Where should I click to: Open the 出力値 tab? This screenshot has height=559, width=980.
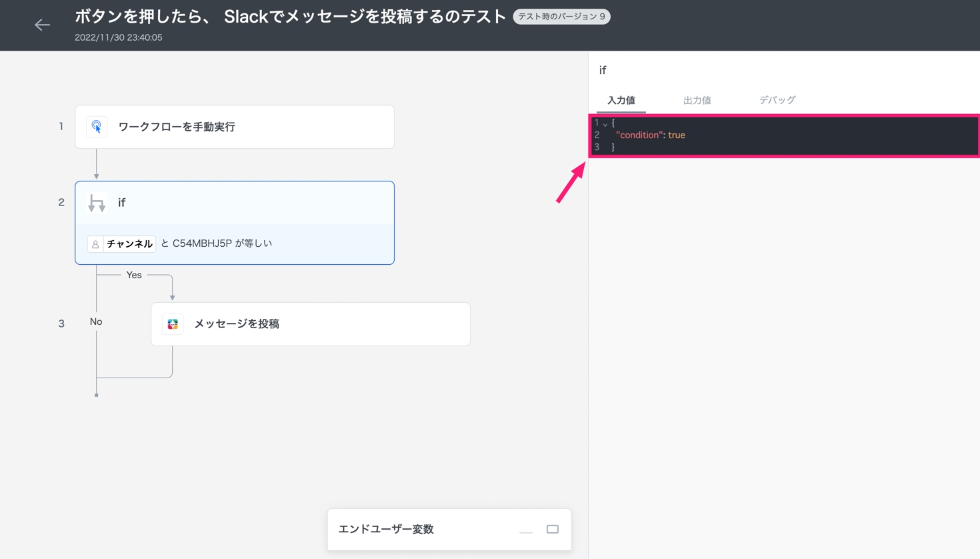click(x=697, y=100)
